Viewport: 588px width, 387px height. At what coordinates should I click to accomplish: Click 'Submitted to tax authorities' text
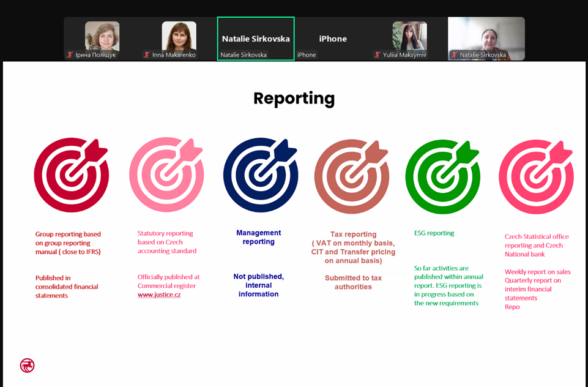point(353,282)
